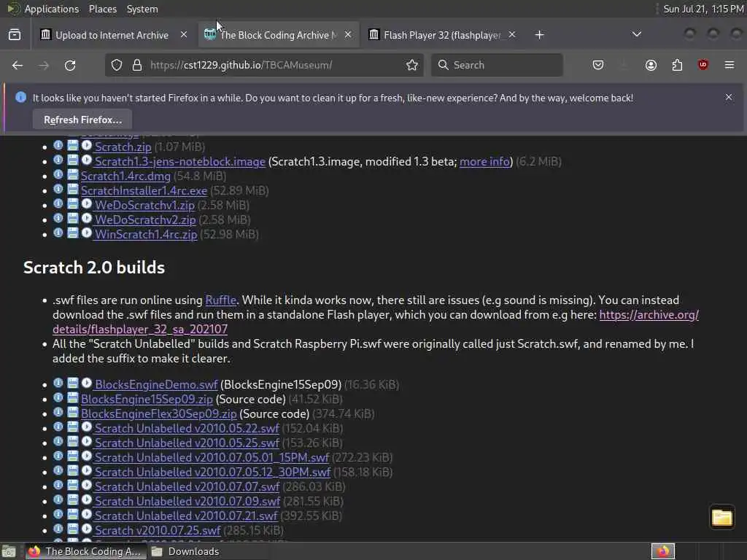Click info icon beside Scratch.zip
The image size is (747, 560).
click(58, 145)
